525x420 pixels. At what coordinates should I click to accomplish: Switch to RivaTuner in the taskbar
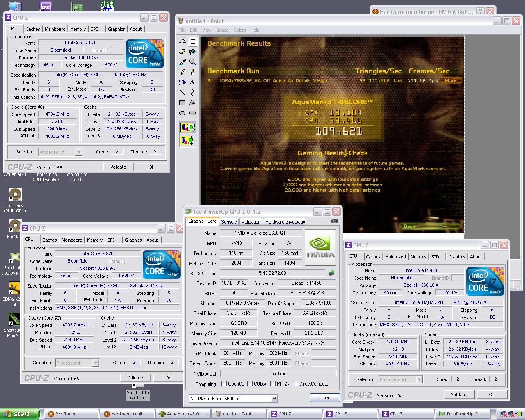[71, 414]
